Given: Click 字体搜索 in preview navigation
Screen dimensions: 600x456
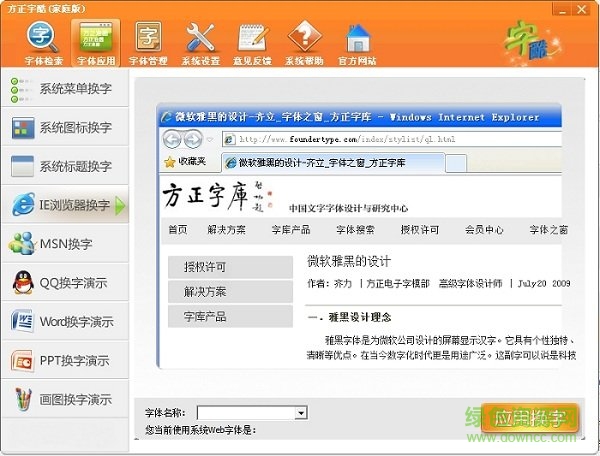Looking at the screenshot, I should 355,230.
